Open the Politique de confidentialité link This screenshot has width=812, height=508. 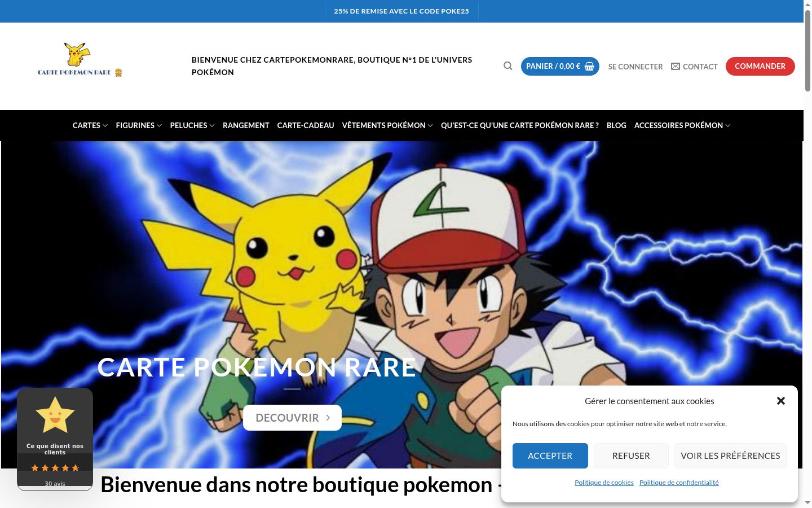[679, 483]
